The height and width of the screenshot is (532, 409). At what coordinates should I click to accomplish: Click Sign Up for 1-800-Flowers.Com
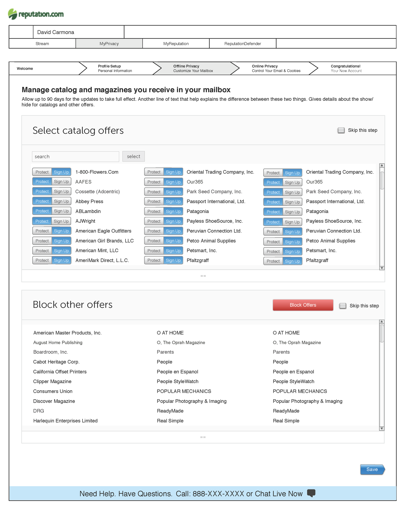[x=61, y=172]
